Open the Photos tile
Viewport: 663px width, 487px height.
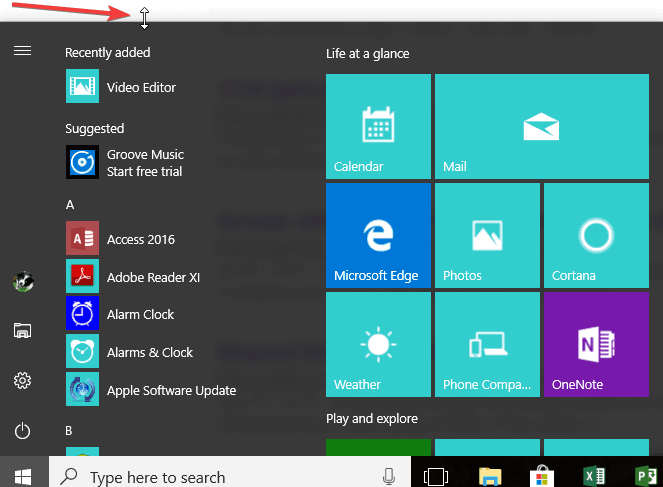click(488, 235)
